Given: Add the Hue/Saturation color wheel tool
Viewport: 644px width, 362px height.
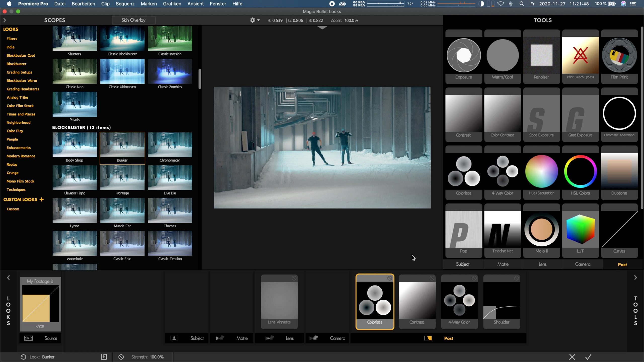Looking at the screenshot, I should (x=541, y=171).
